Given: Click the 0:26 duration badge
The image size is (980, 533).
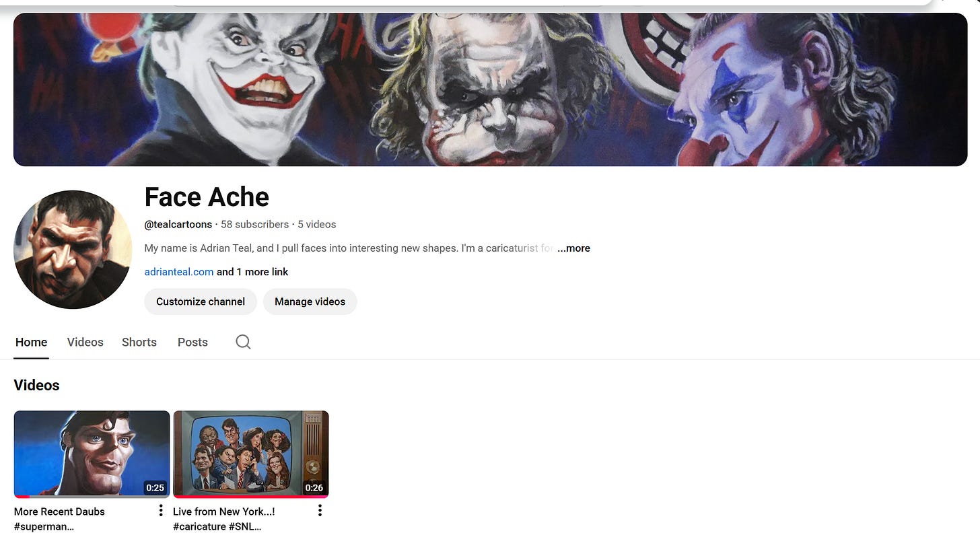Looking at the screenshot, I should (x=314, y=488).
